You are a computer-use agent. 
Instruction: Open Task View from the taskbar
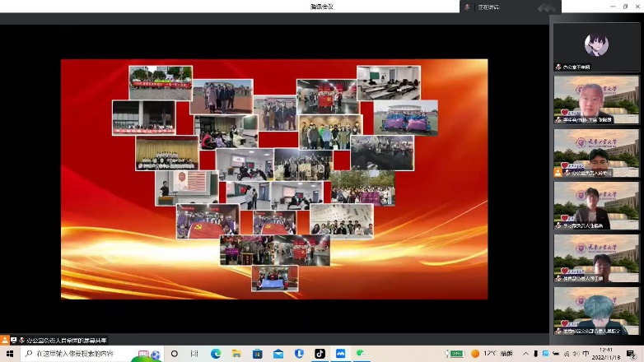(x=194, y=354)
